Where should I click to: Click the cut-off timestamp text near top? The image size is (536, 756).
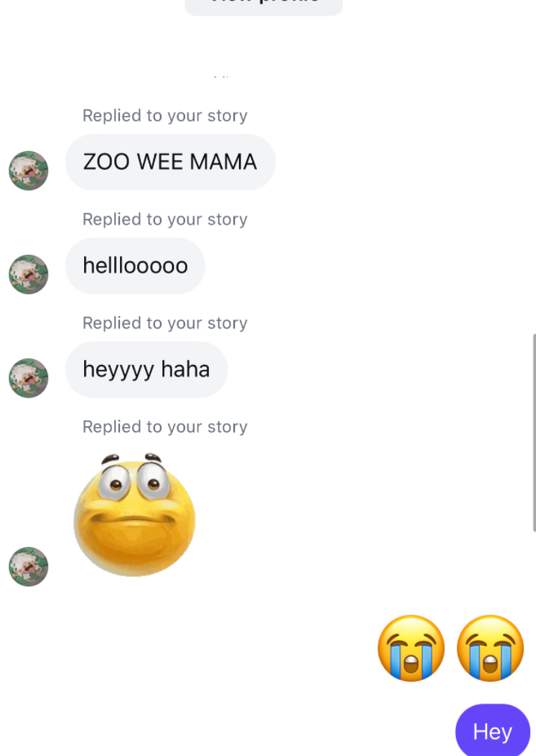pyautogui.click(x=222, y=76)
